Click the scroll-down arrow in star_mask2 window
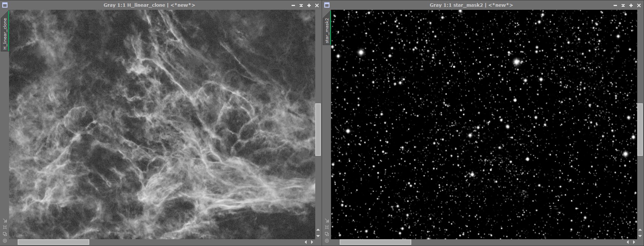Image resolution: width=644 pixels, height=246 pixels. pyautogui.click(x=640, y=236)
